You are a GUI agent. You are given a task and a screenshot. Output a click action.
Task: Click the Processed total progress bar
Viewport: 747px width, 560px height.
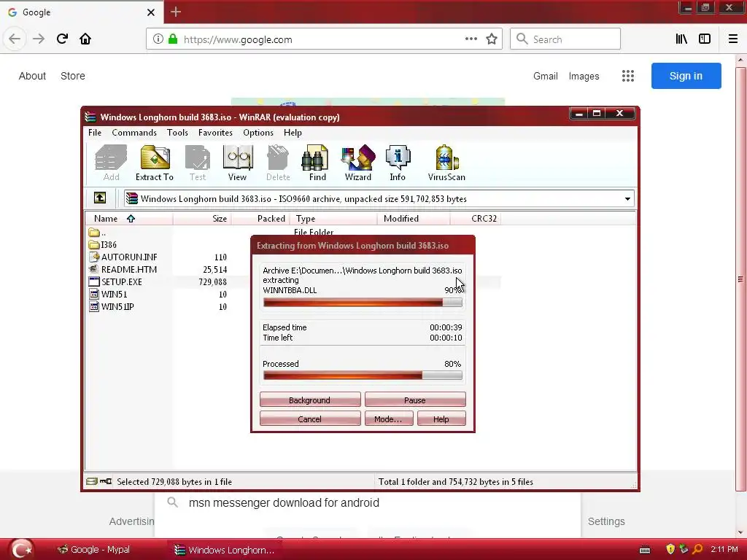click(363, 376)
